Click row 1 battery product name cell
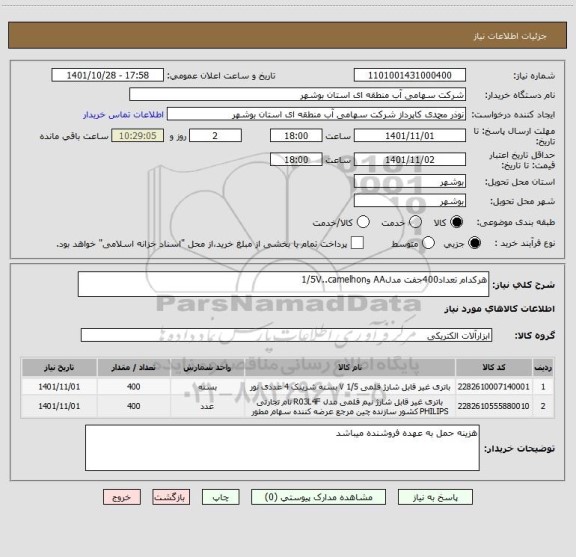576x557 pixels. point(350,387)
